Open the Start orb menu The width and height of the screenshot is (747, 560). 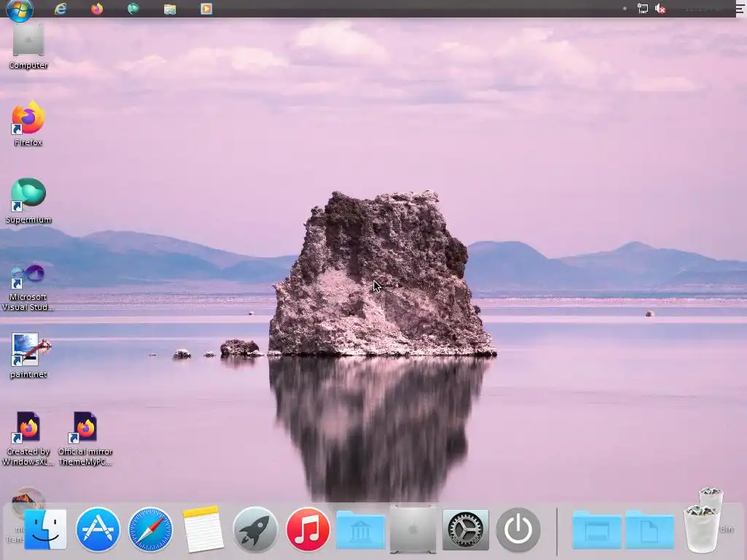(x=20, y=9)
